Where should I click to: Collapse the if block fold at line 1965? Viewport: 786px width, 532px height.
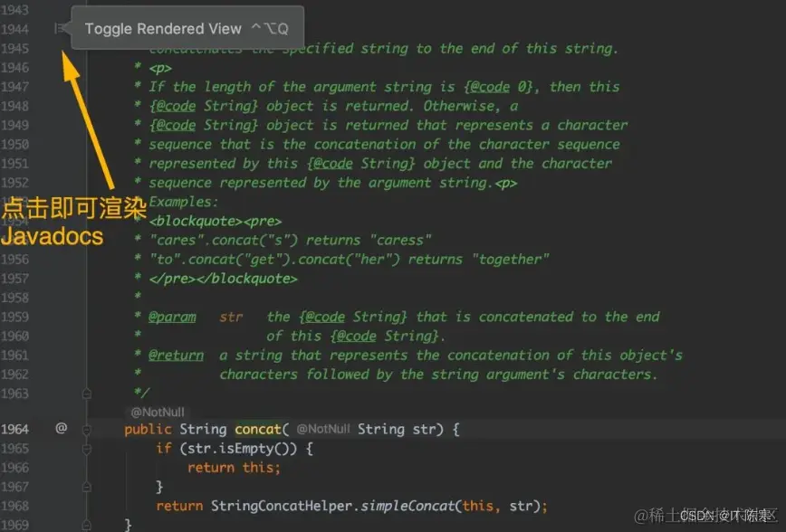click(x=87, y=449)
